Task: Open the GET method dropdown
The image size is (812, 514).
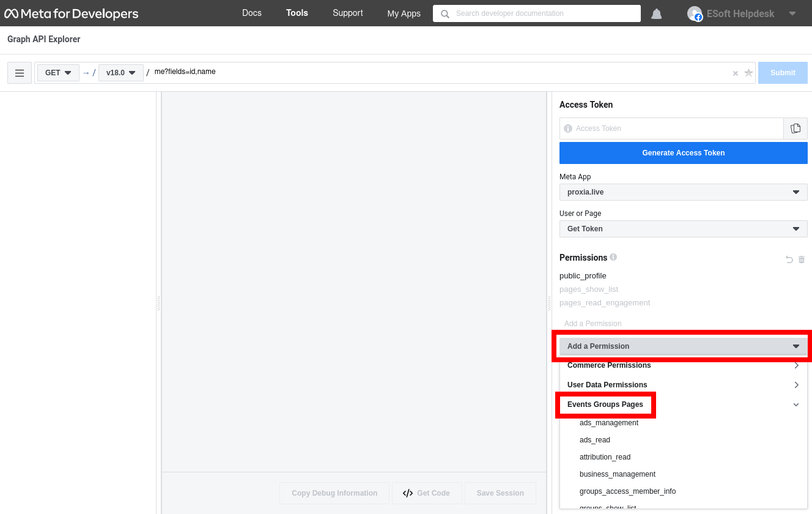Action: 58,73
